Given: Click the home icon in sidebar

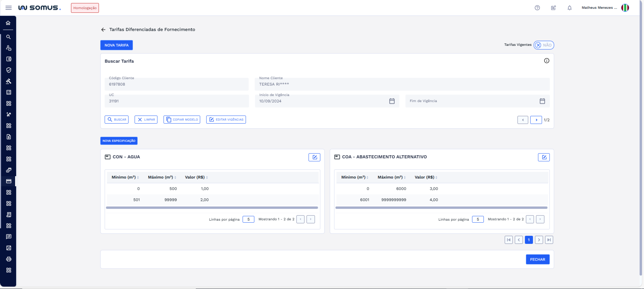Looking at the screenshot, I should point(8,23).
